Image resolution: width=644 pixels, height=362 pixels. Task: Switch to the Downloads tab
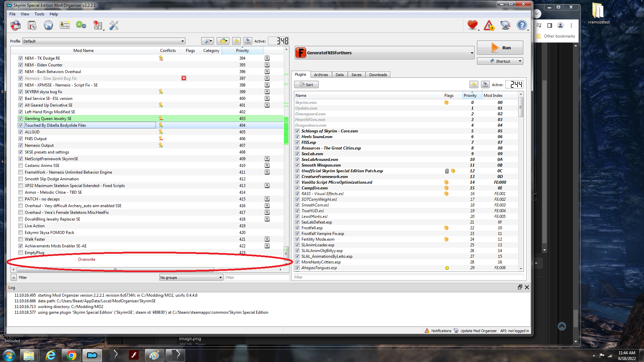click(x=378, y=75)
